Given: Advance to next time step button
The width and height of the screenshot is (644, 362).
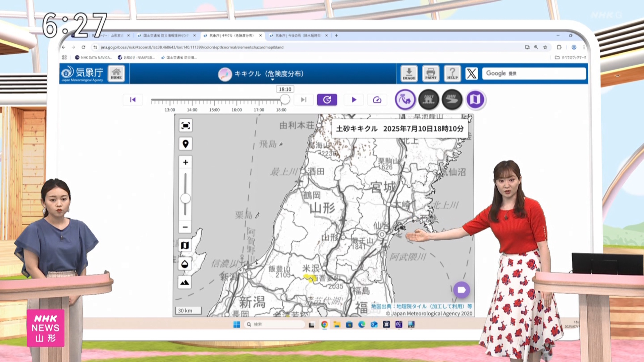Looking at the screenshot, I should coord(304,100).
